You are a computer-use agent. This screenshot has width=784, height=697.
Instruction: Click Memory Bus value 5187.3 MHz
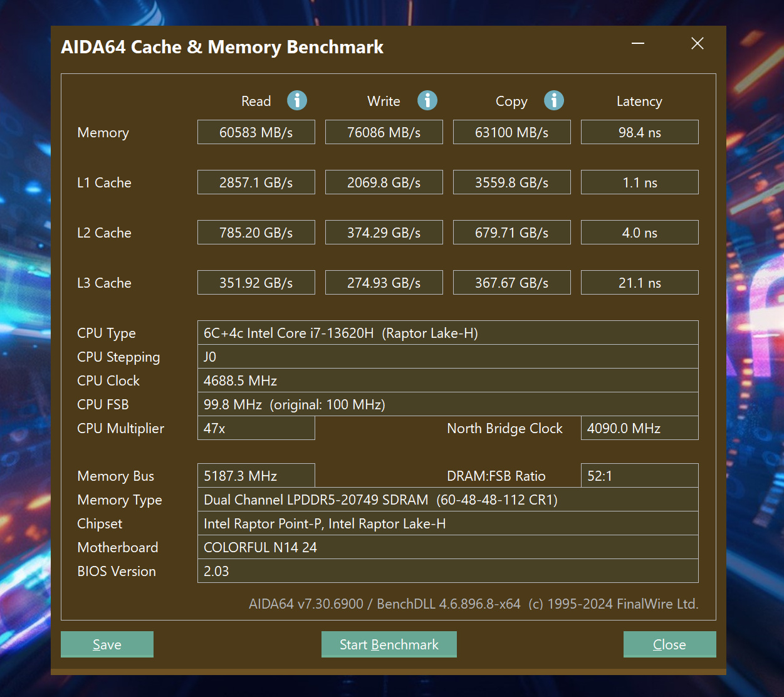pyautogui.click(x=256, y=476)
